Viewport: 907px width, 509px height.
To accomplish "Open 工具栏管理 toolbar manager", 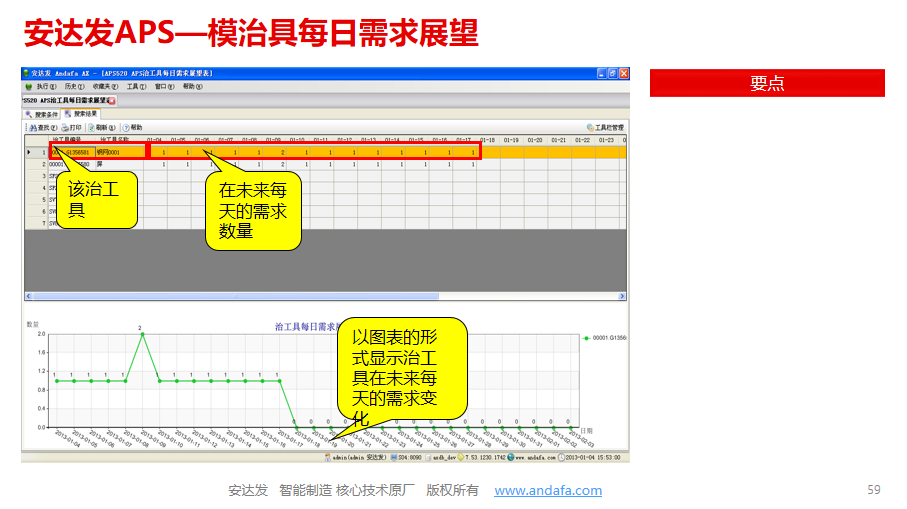I will 605,128.
